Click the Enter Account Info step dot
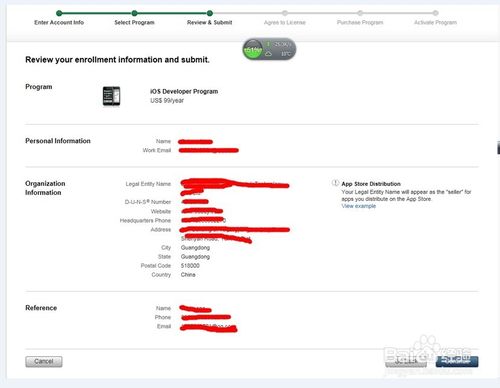The height and width of the screenshot is (388, 500). click(x=59, y=13)
